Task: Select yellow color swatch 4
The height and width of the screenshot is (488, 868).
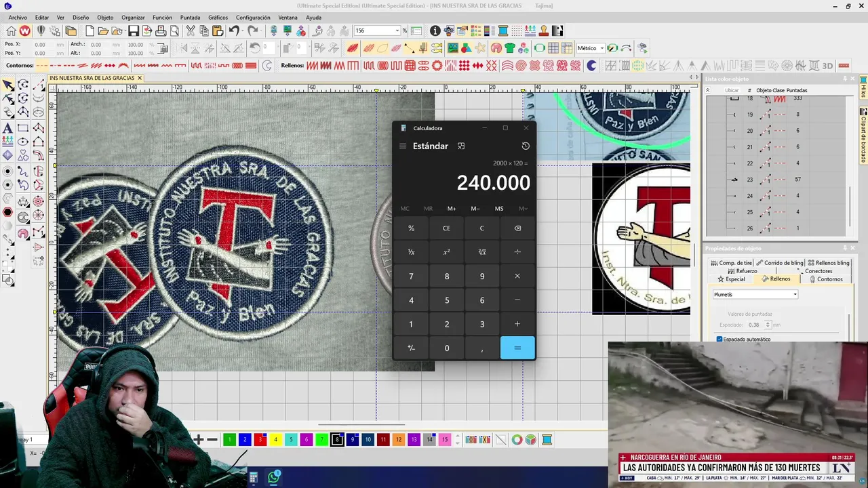Action: [275, 440]
